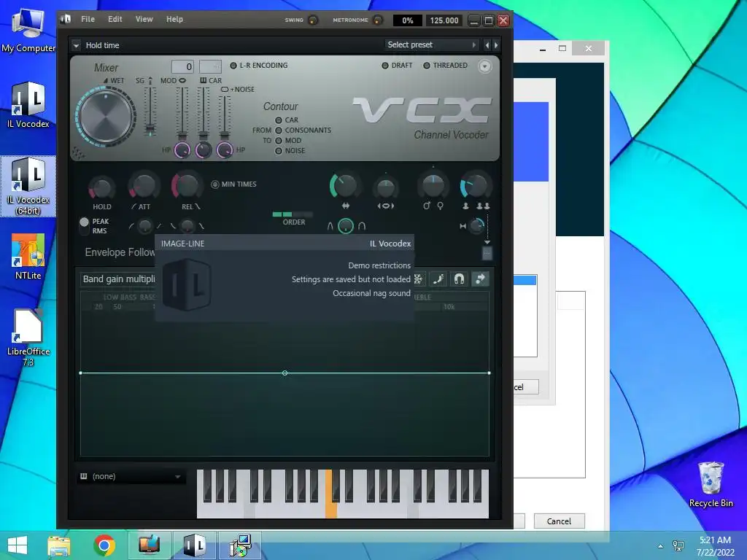Viewport: 747px width, 560px height.
Task: Open the round dropdown button near Threaded
Action: 484,66
